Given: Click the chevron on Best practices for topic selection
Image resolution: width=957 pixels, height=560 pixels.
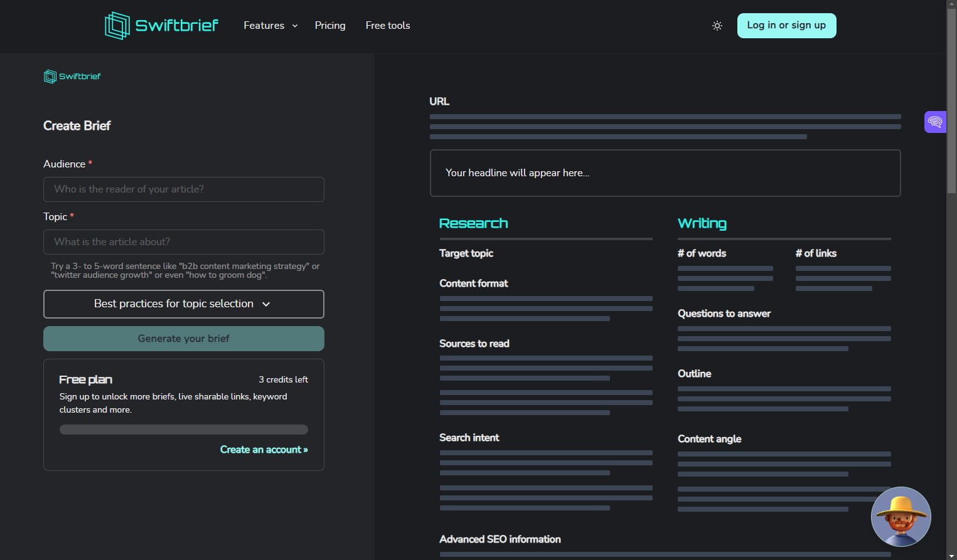Looking at the screenshot, I should (266, 304).
